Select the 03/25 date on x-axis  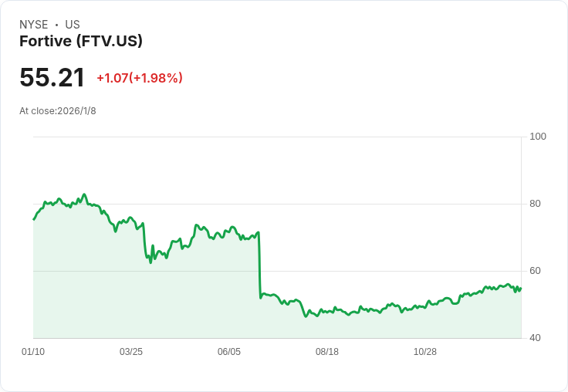[131, 352]
